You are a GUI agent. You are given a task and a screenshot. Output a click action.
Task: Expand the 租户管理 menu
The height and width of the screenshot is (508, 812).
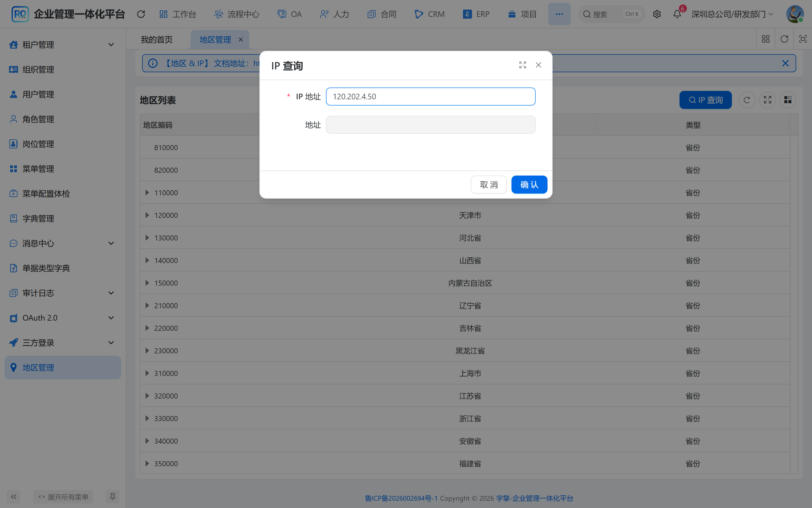coord(63,45)
